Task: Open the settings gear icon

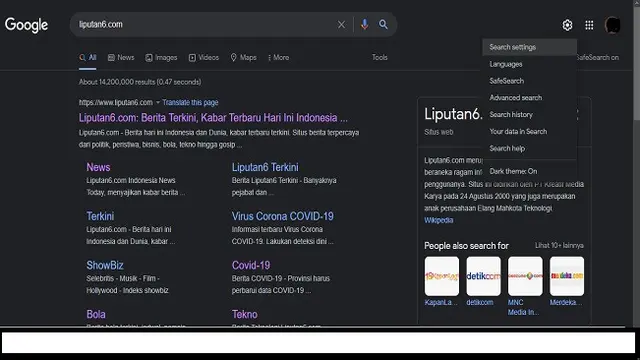Action: 567,25
